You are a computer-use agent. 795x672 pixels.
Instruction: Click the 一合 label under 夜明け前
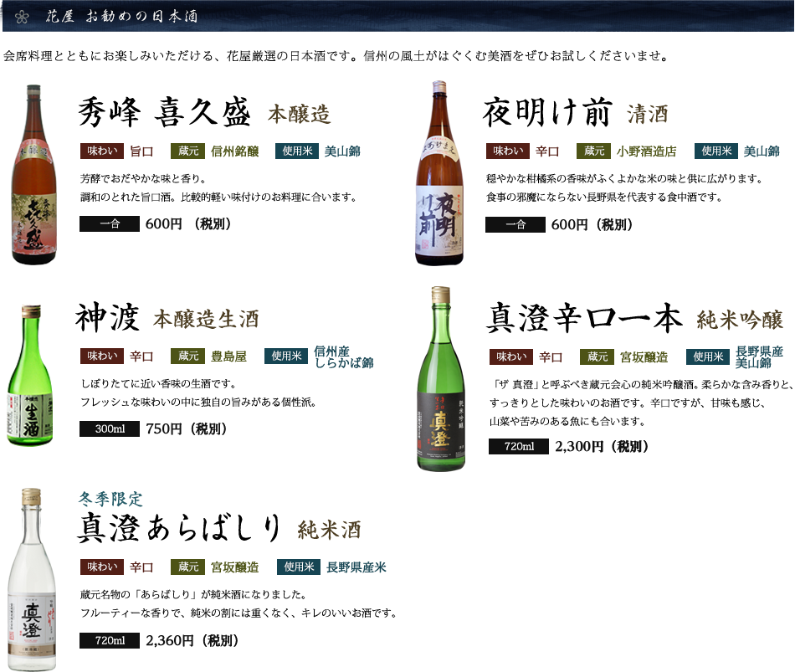coord(515,224)
